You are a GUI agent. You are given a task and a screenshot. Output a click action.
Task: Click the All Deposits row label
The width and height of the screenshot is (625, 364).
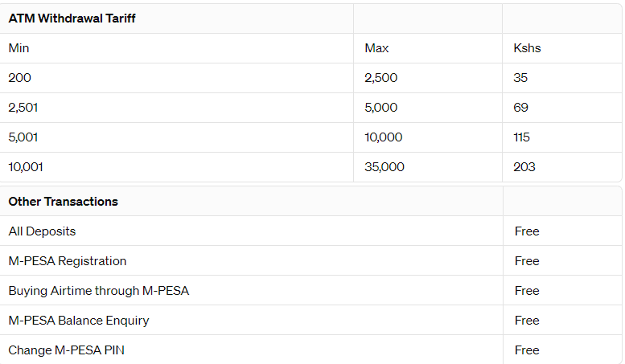(42, 231)
